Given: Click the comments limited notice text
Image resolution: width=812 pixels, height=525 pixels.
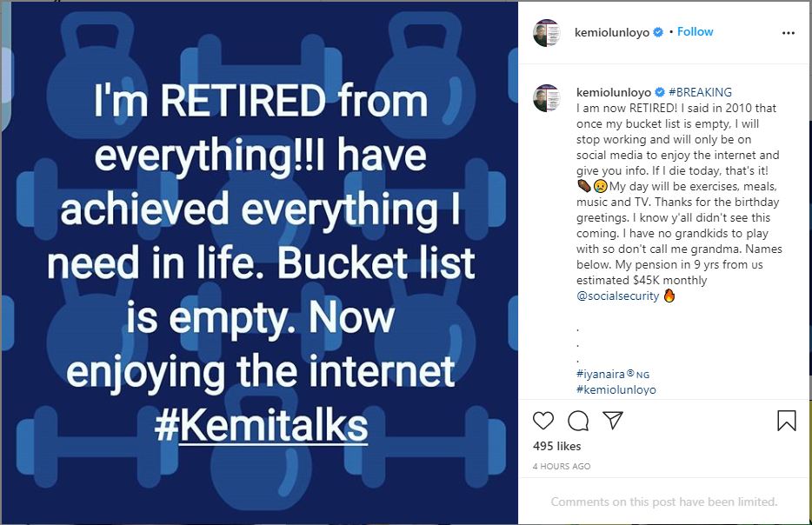Looking at the screenshot, I should pyautogui.click(x=664, y=502).
